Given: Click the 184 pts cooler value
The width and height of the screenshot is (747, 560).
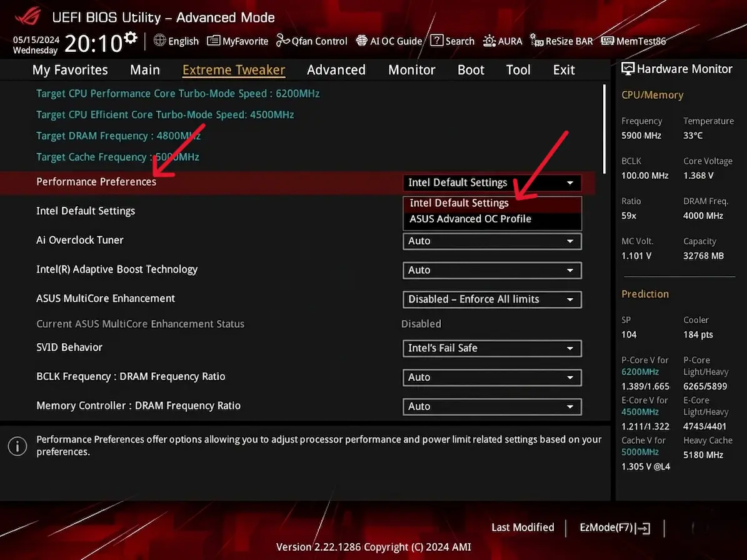Looking at the screenshot, I should coord(698,335).
